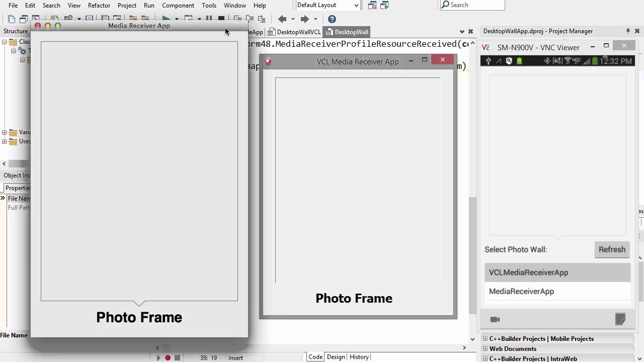The height and width of the screenshot is (362, 644).
Task: Open the Component menu
Action: pyautogui.click(x=178, y=6)
